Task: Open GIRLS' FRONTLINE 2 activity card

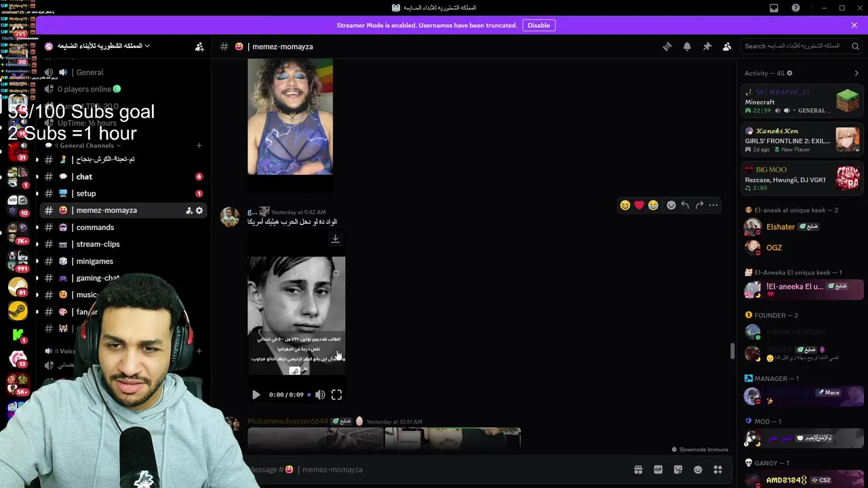Action: pos(802,140)
